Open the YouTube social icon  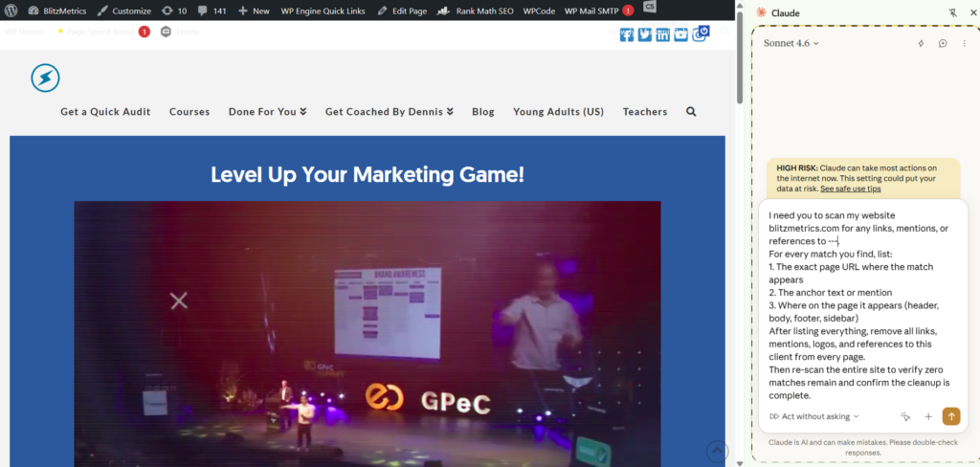tap(680, 34)
